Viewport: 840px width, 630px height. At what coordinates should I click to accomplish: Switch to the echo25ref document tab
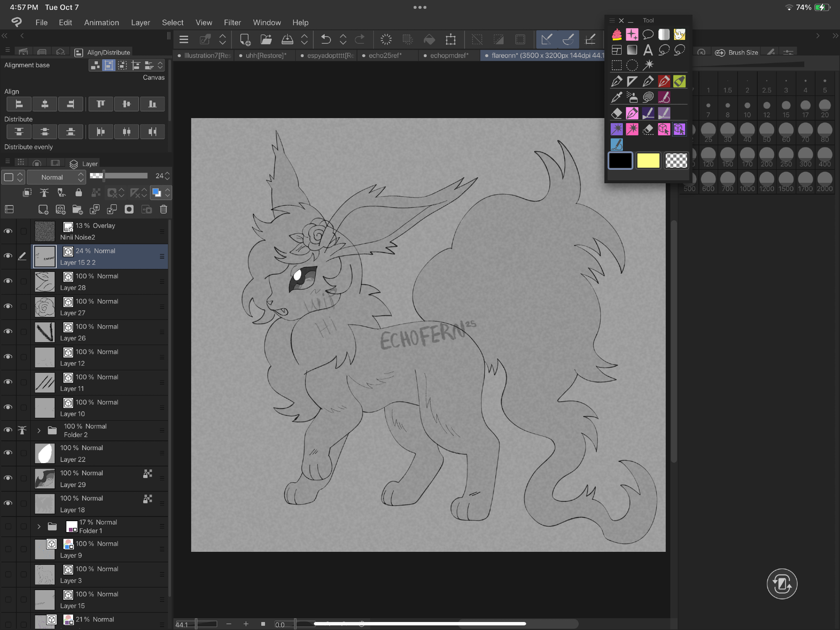pos(385,55)
